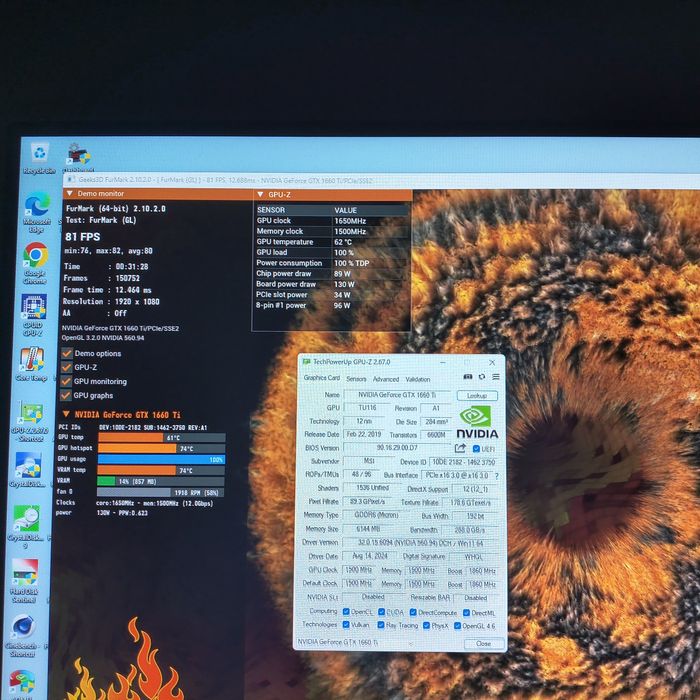Viewport: 700px width, 700px height.
Task: Open the Hard Disk Sentinel desktop icon
Action: [24, 580]
